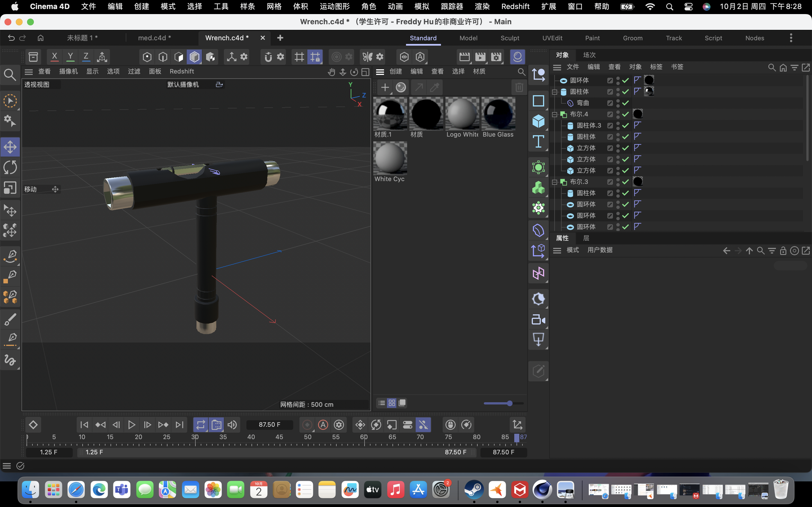Select the Live Selection tool
The width and height of the screenshot is (812, 507).
[10, 101]
